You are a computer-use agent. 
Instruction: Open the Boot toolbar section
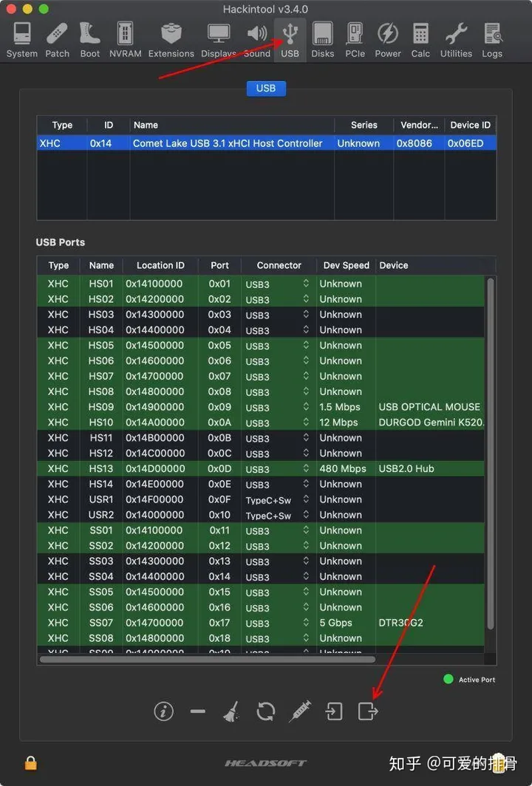tap(89, 41)
